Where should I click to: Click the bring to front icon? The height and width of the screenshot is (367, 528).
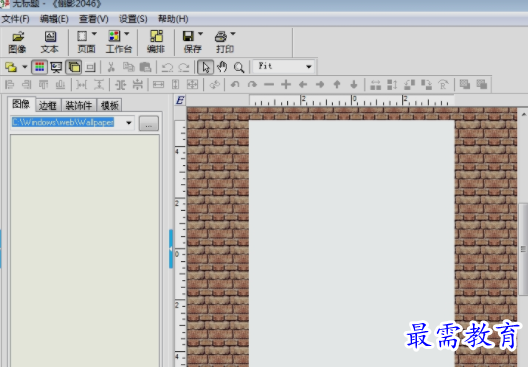(x=465, y=85)
